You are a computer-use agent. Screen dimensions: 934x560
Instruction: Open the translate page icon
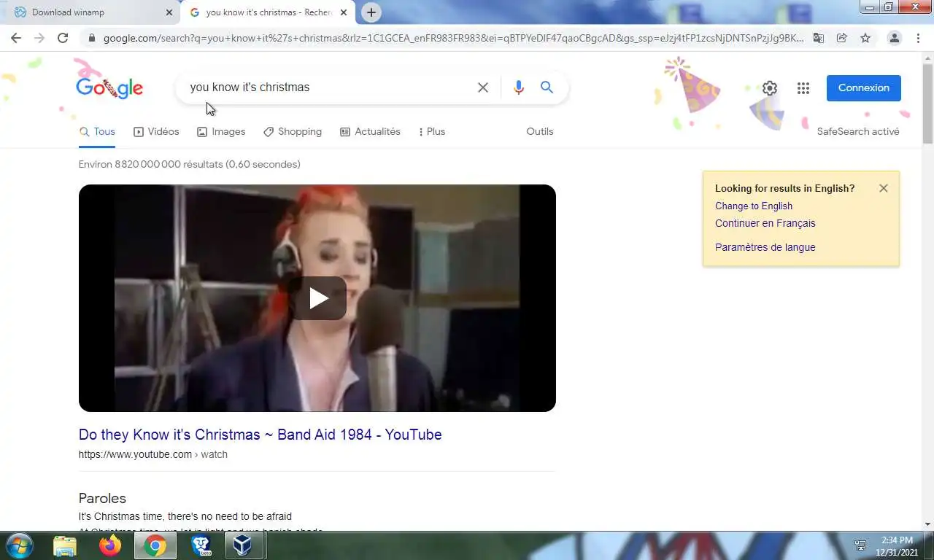pos(819,38)
